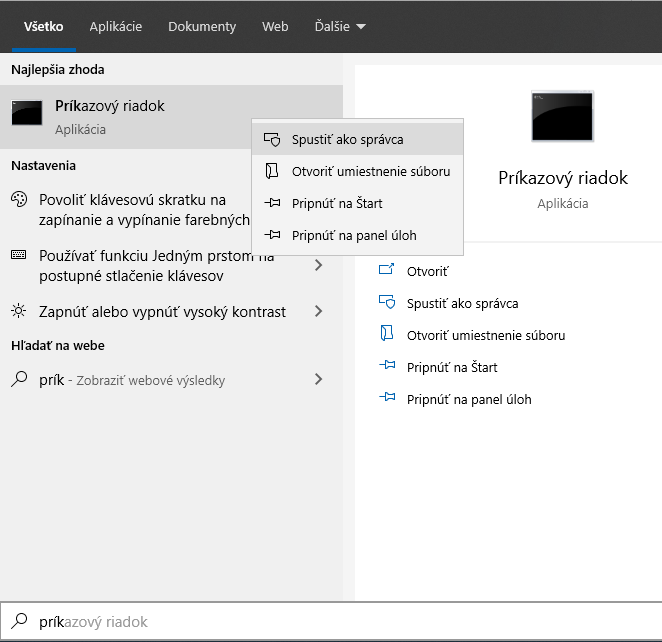Click the file location icon in context menu
662x642 pixels.
point(271,171)
